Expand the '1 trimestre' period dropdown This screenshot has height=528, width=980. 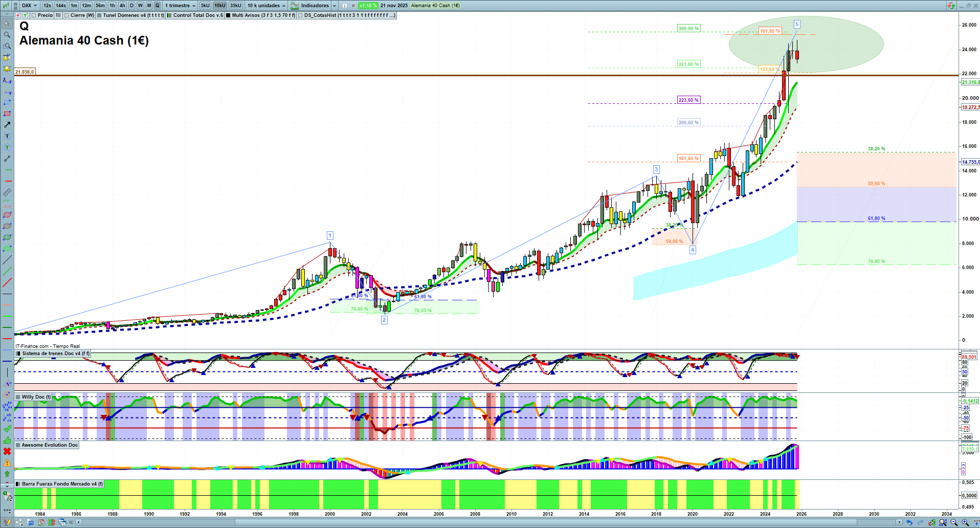pyautogui.click(x=180, y=6)
